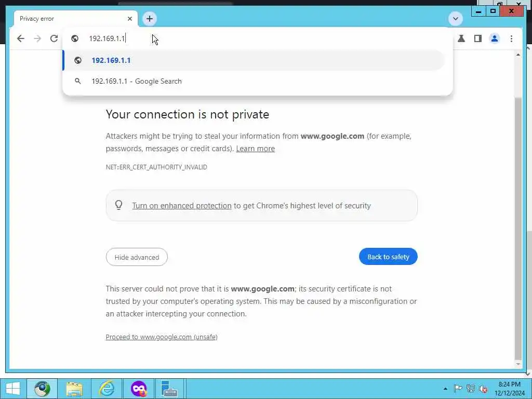Viewport: 532px width, 399px height.
Task: Proceed to www.google.com (unsafe) link
Action: pyautogui.click(x=162, y=337)
